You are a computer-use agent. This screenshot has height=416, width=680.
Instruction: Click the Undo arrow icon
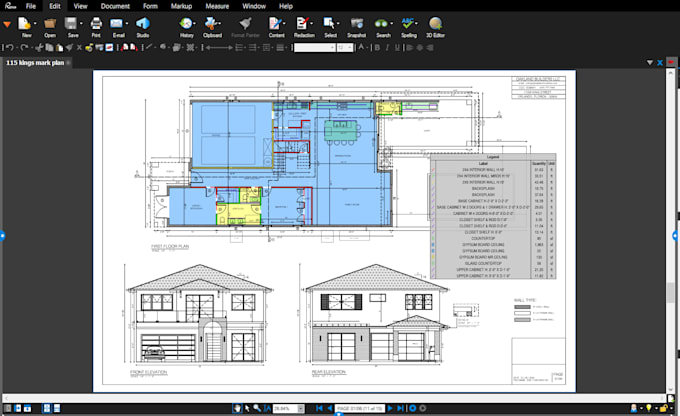10,48
